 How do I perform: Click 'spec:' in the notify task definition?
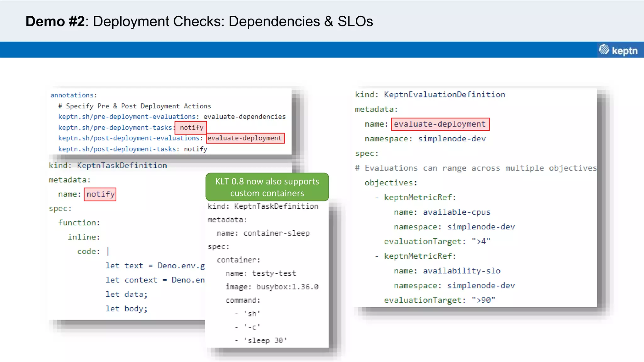pyautogui.click(x=60, y=209)
